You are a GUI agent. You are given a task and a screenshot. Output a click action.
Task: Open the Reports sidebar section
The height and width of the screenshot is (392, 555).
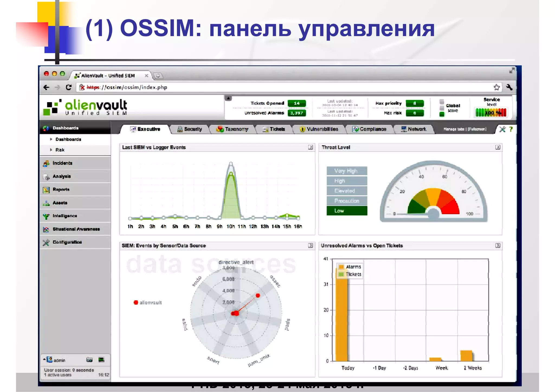click(75, 190)
